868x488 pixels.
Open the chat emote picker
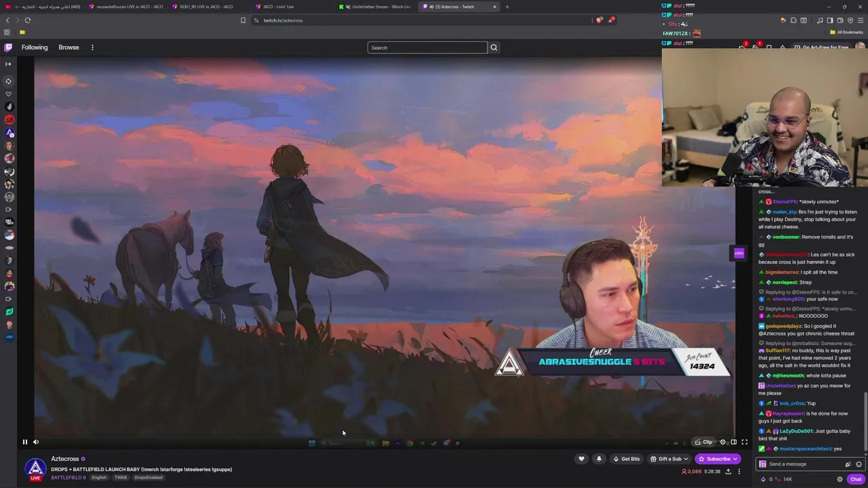859,464
